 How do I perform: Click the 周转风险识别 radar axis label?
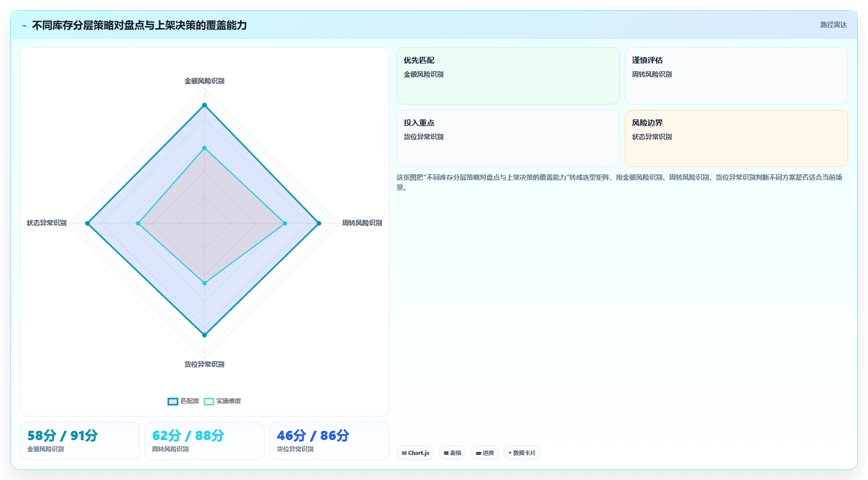[362, 223]
